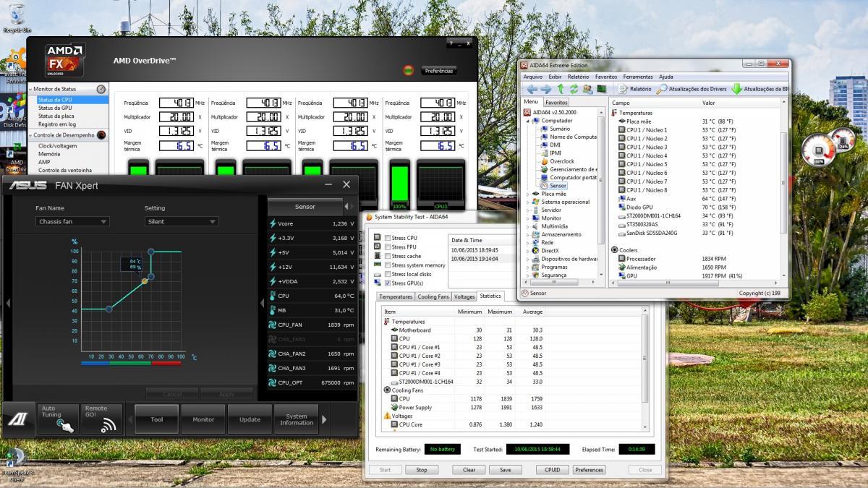Start Auto Tuning in AI Suite
868x488 pixels.
57,419
